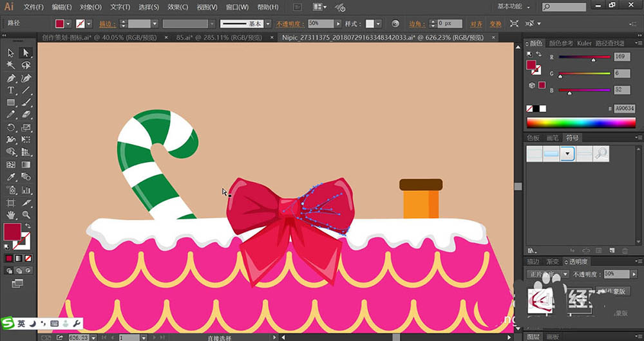This screenshot has width=644, height=341.
Task: Select the Column Graph tool
Action: coord(26,190)
